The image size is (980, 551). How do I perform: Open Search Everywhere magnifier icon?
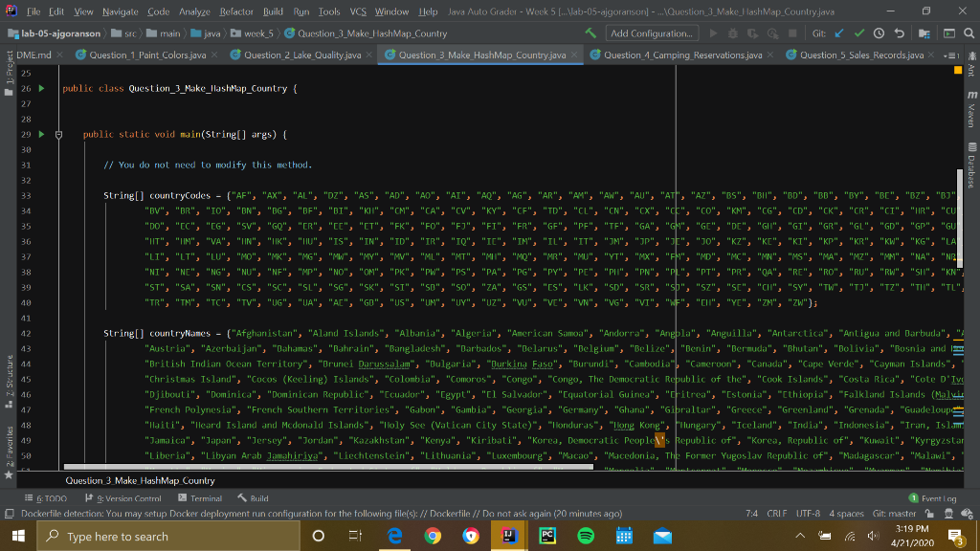click(x=968, y=32)
